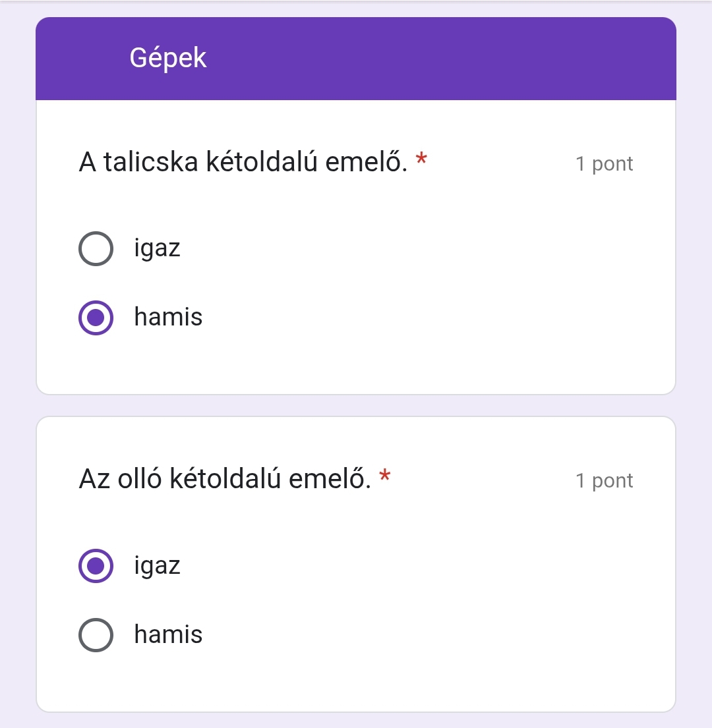Select the "igaz" radio button for the talicska question

tap(96, 249)
